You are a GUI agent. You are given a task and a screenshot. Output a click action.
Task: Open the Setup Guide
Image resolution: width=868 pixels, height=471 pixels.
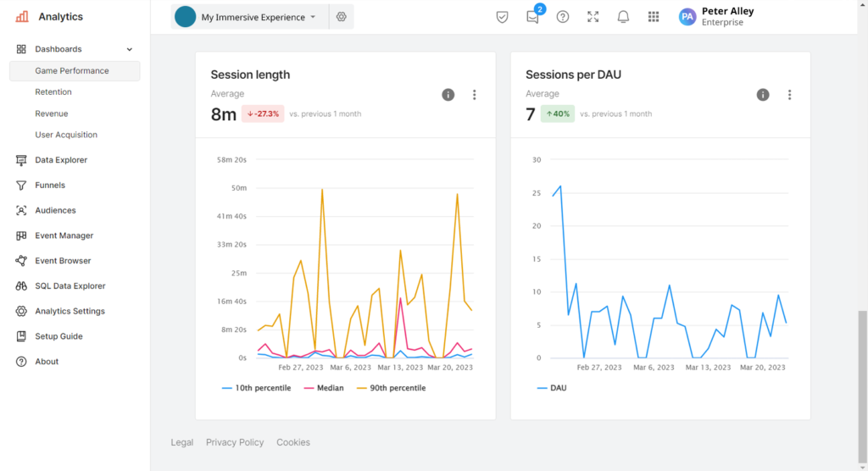(x=58, y=336)
